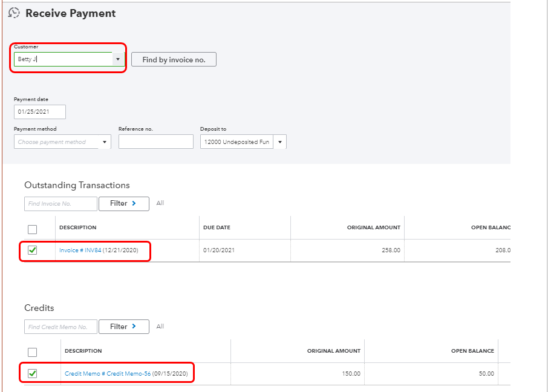Viewport: 548px width, 392px height.
Task: Open the Credit Memo # Credit Memo-56 link
Action: pos(108,374)
